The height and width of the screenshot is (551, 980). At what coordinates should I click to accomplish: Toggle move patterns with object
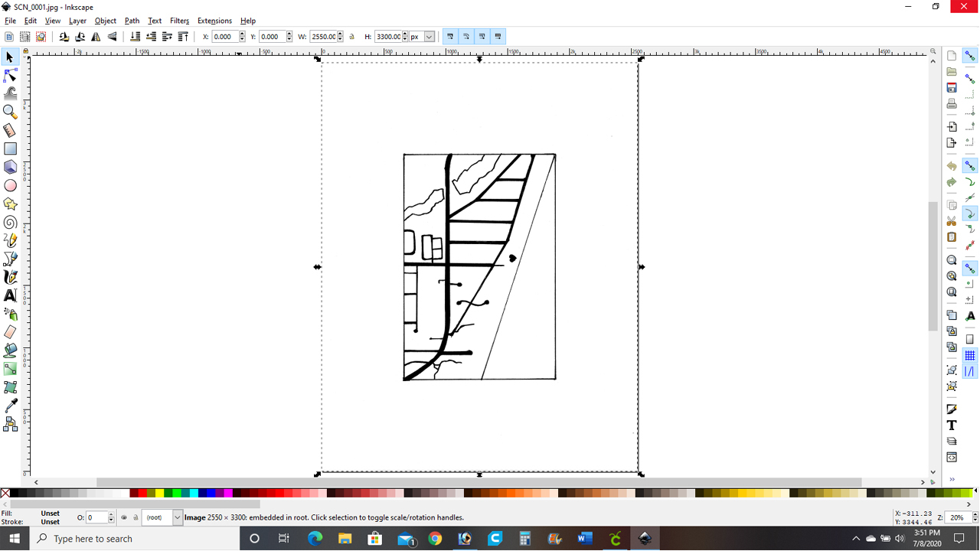pyautogui.click(x=498, y=37)
